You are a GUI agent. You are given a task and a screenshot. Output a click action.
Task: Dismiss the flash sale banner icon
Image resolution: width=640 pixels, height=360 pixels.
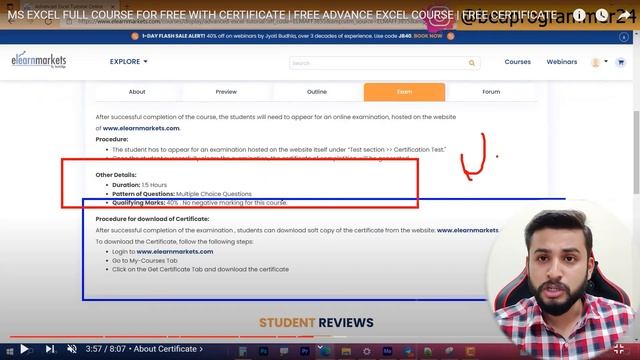[x=624, y=37]
